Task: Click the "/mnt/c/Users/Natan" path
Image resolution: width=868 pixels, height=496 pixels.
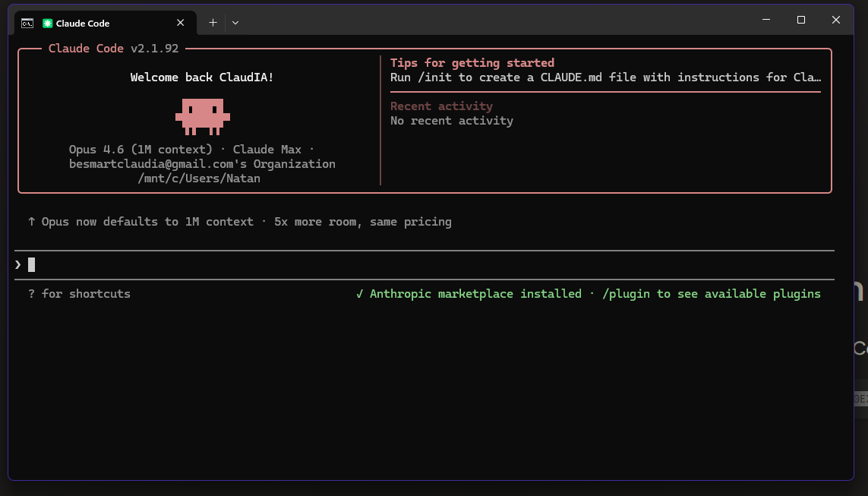Action: coord(199,178)
